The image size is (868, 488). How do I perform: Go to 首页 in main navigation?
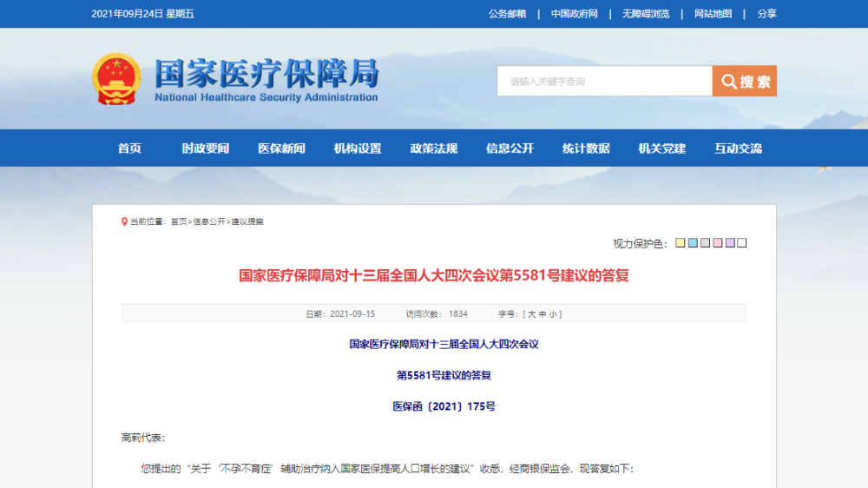point(129,148)
